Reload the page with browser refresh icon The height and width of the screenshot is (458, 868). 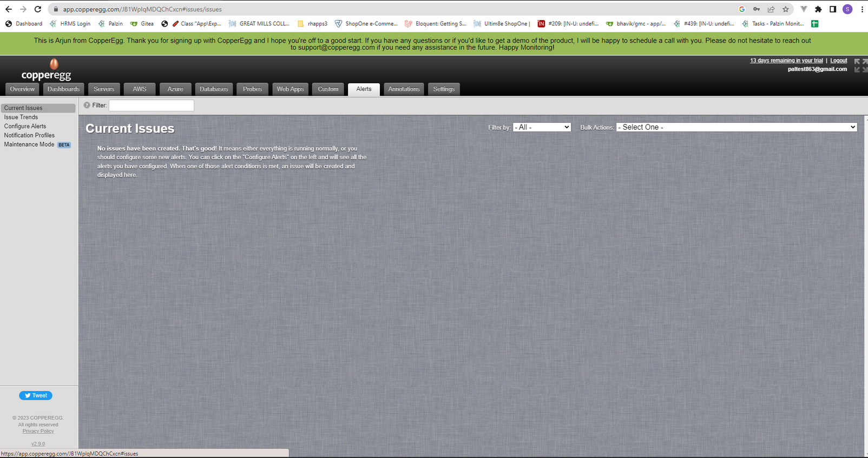pyautogui.click(x=38, y=9)
